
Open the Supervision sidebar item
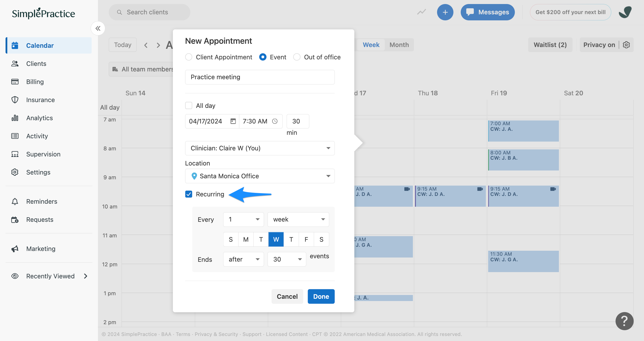tap(43, 154)
